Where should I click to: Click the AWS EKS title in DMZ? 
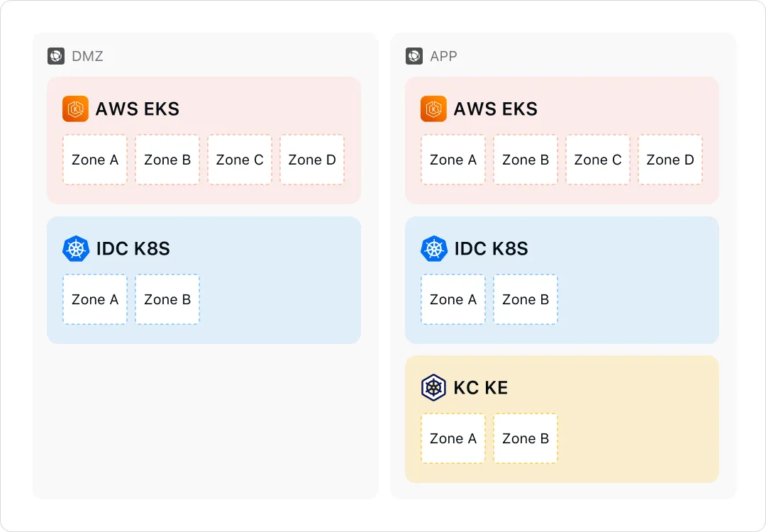[x=138, y=109]
